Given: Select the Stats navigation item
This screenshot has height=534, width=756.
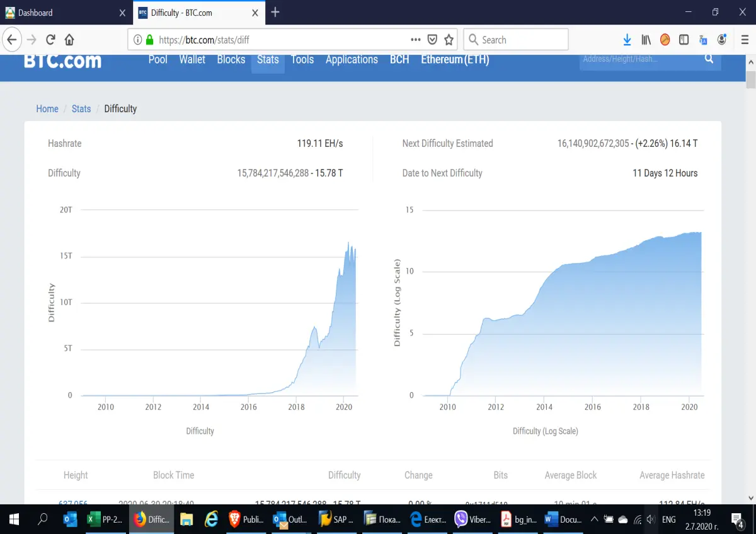Looking at the screenshot, I should (x=268, y=59).
